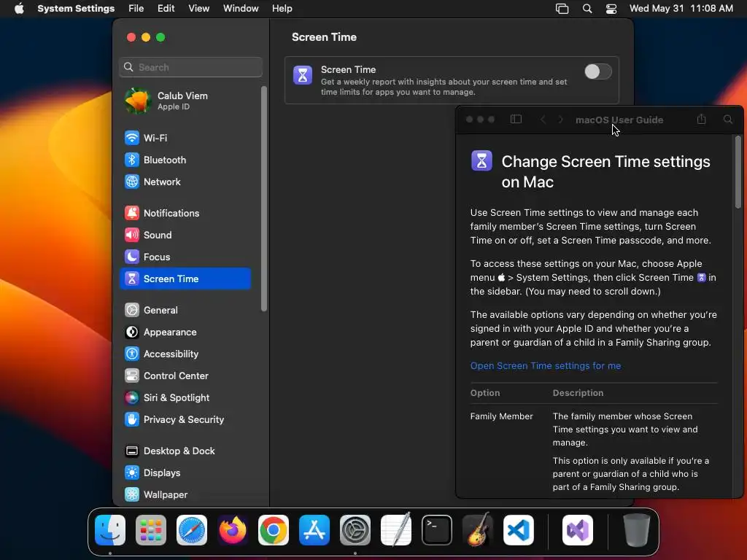Open the Window menu

(x=241, y=9)
